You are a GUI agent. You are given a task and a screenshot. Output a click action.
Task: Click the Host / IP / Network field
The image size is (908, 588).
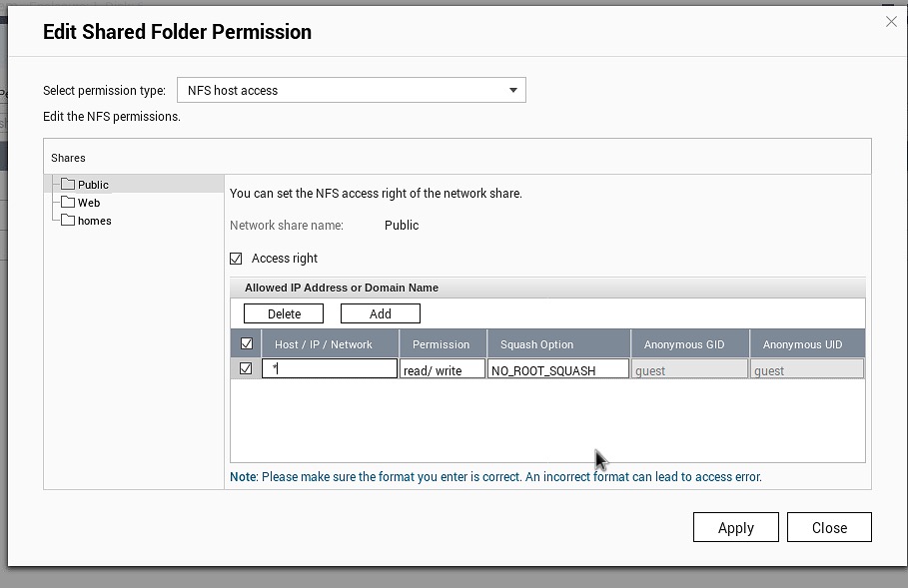click(330, 369)
